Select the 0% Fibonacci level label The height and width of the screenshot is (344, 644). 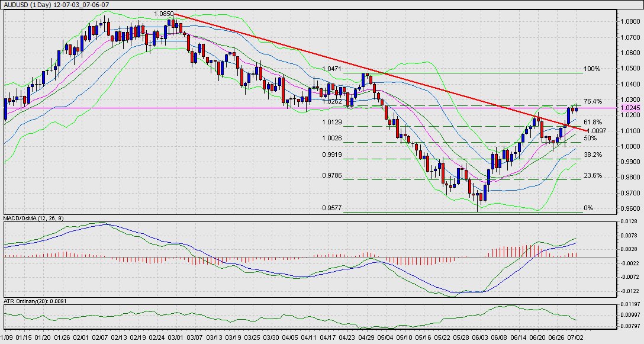(588, 208)
